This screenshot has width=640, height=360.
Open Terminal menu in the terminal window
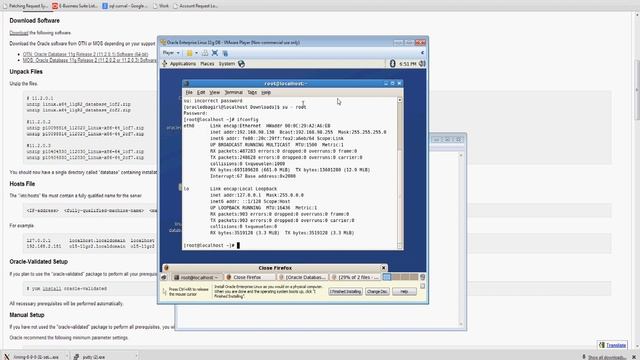point(233,93)
